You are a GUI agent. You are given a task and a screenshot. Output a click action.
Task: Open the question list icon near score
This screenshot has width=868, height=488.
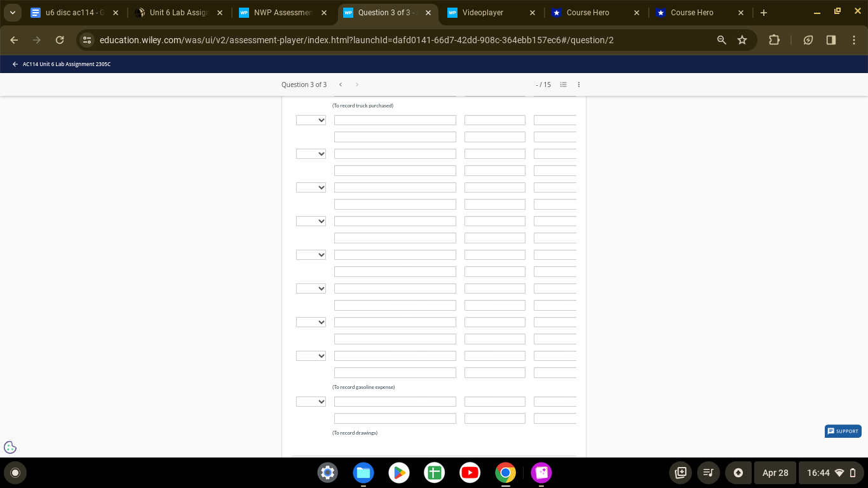[x=563, y=85]
